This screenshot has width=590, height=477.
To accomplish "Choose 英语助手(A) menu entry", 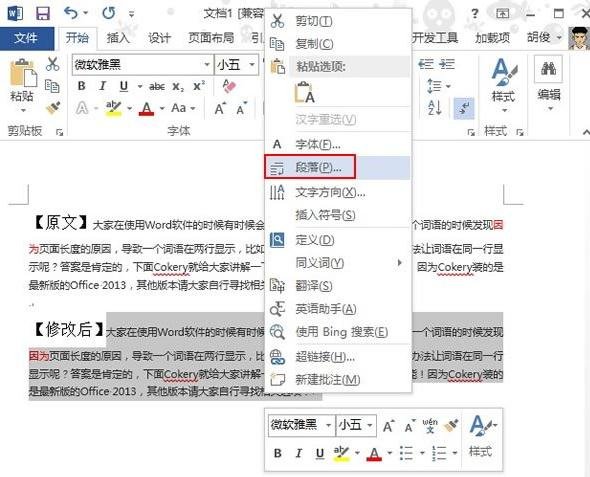I will 339,309.
